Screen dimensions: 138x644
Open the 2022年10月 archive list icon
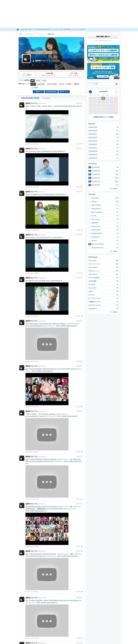coord(90,182)
